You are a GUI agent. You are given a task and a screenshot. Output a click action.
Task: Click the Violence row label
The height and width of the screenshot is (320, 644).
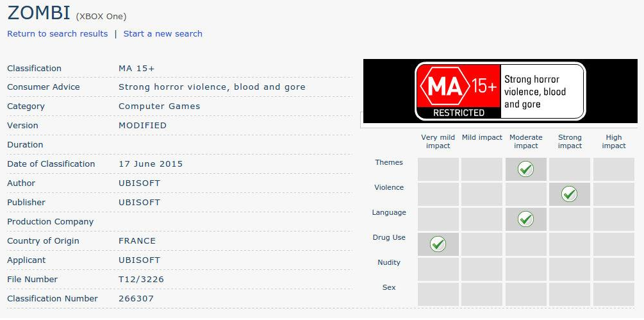coord(389,187)
